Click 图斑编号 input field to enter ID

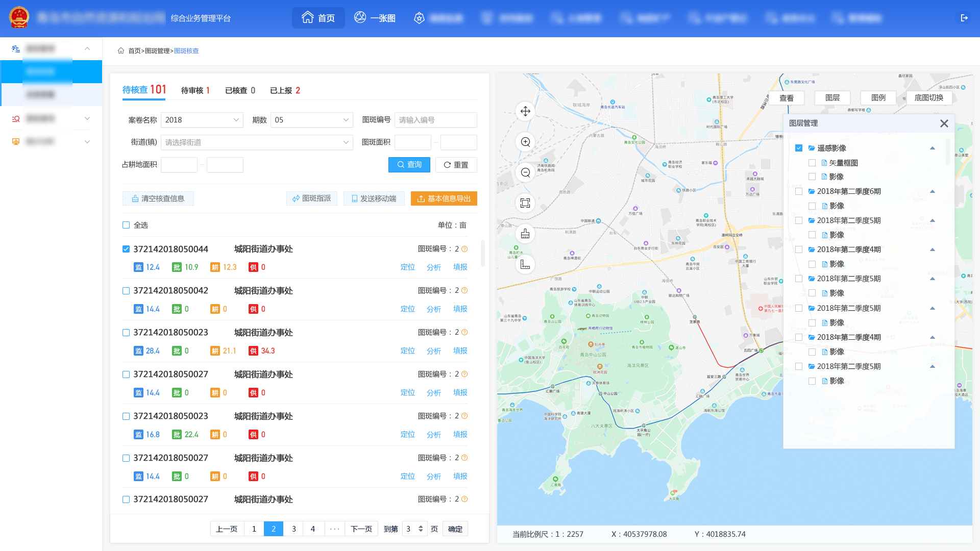point(436,120)
